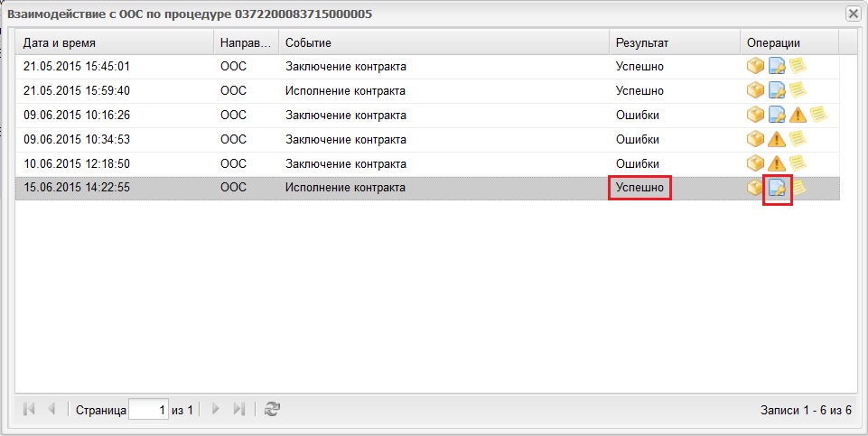Click Заключение контракта in the 10:16:26 row
868x436 pixels.
(x=346, y=115)
